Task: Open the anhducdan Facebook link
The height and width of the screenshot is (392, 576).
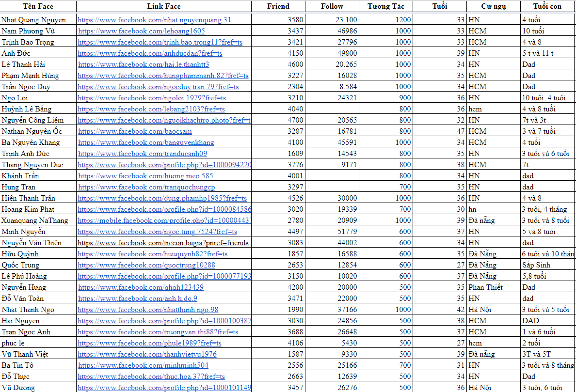Action: pyautogui.click(x=150, y=53)
